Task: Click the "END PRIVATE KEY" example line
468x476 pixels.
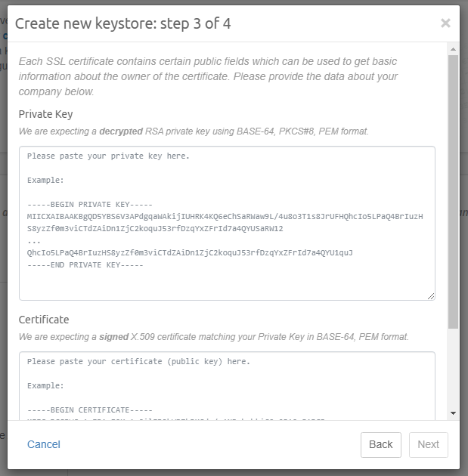Action: click(85, 265)
